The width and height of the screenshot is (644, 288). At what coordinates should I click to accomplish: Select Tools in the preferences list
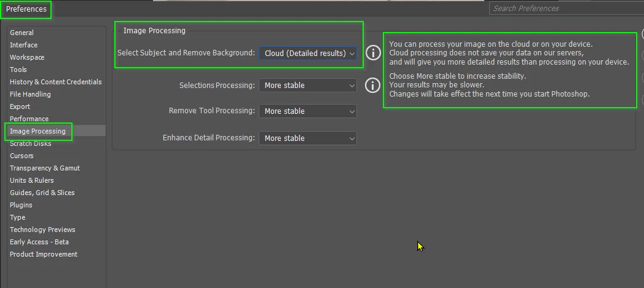(x=18, y=70)
